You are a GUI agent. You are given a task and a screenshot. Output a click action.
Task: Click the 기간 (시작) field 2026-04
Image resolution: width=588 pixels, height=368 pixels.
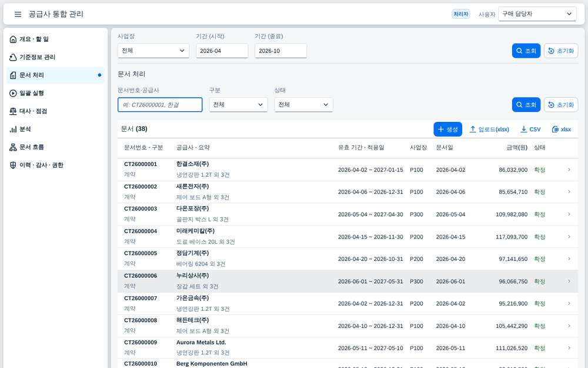click(222, 51)
